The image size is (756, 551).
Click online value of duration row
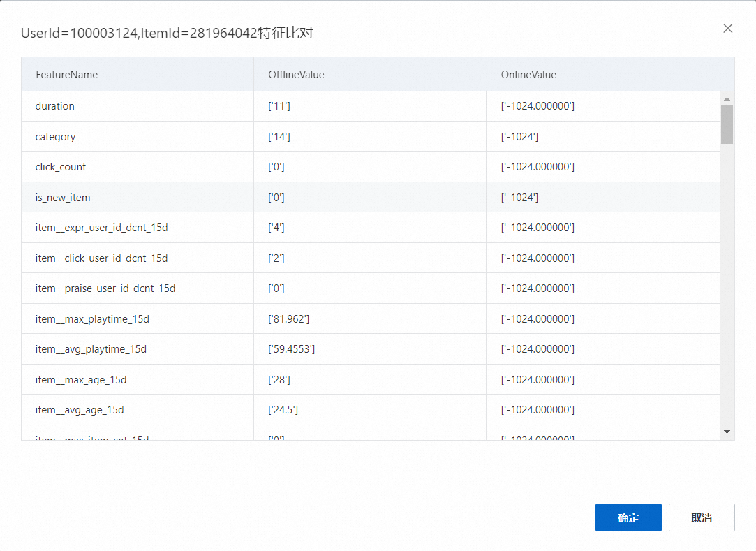click(x=538, y=106)
